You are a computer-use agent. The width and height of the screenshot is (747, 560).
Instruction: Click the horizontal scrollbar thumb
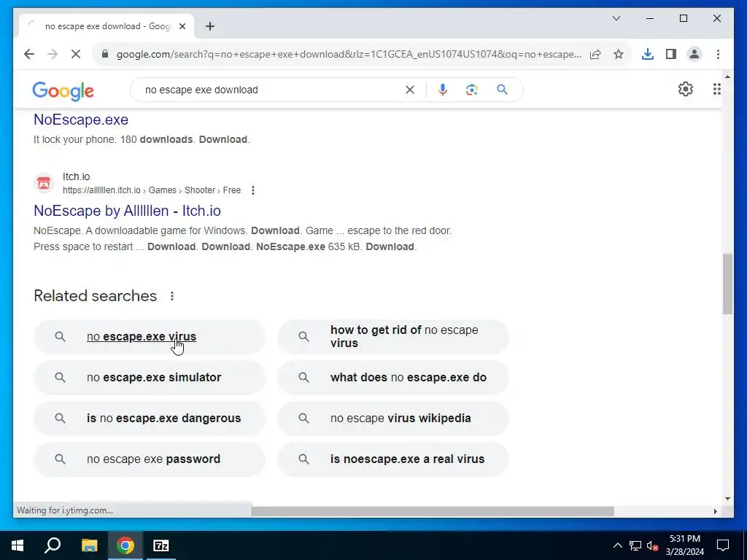[433, 511]
